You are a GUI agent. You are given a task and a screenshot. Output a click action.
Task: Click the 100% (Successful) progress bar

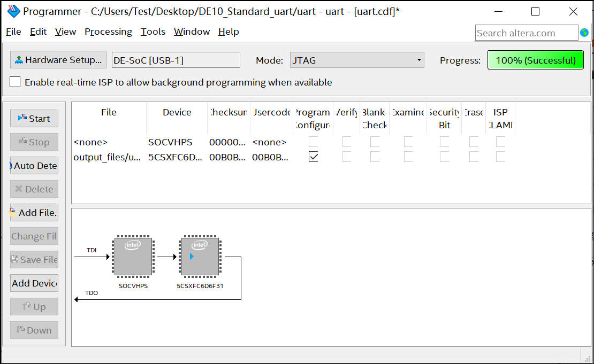pyautogui.click(x=535, y=60)
